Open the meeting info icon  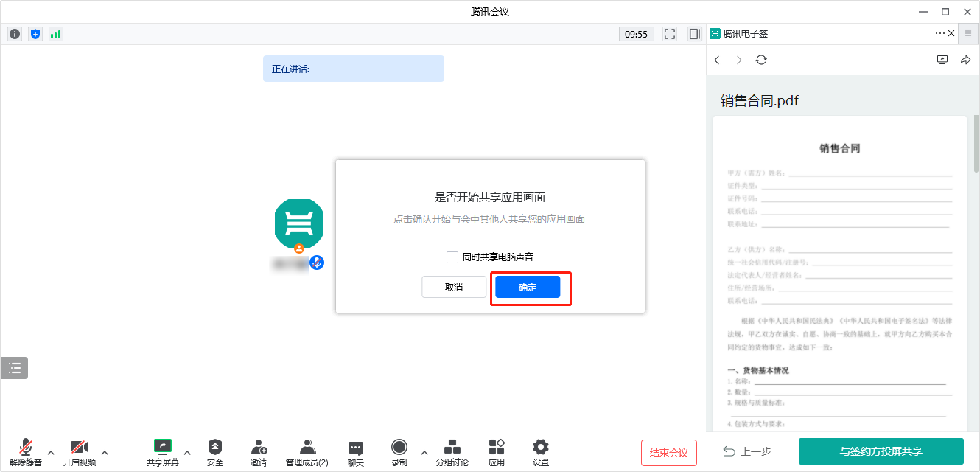coord(15,34)
